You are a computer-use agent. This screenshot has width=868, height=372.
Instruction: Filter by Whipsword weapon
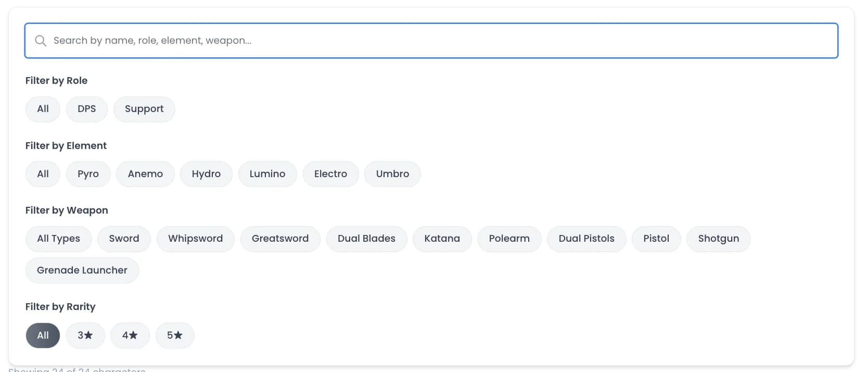tap(195, 239)
